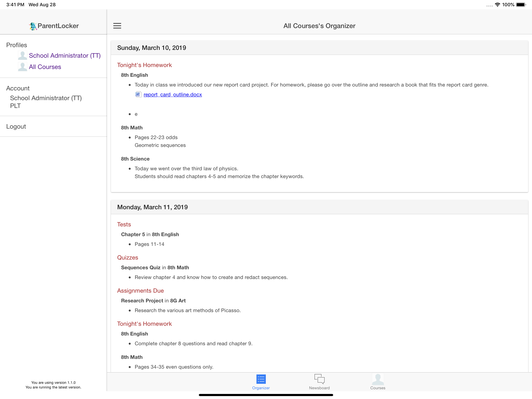Select the Tests section heading
This screenshot has width=532, height=399.
coord(124,224)
